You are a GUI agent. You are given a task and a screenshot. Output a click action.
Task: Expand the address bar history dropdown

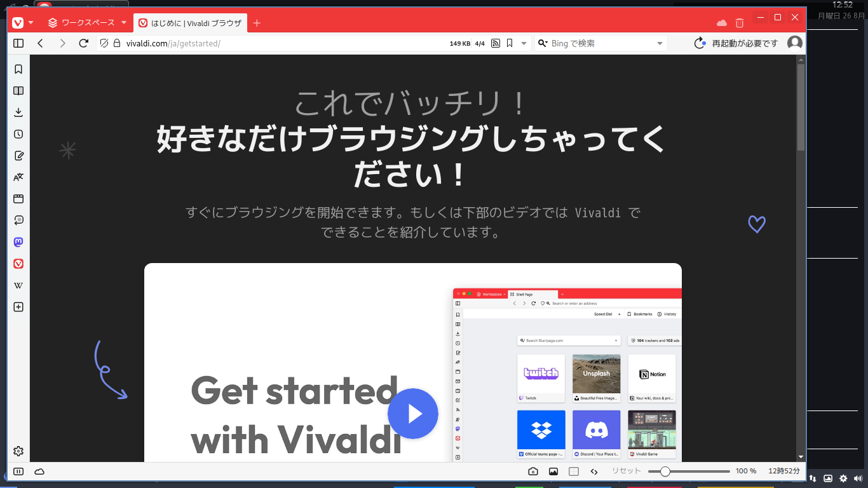tap(524, 43)
